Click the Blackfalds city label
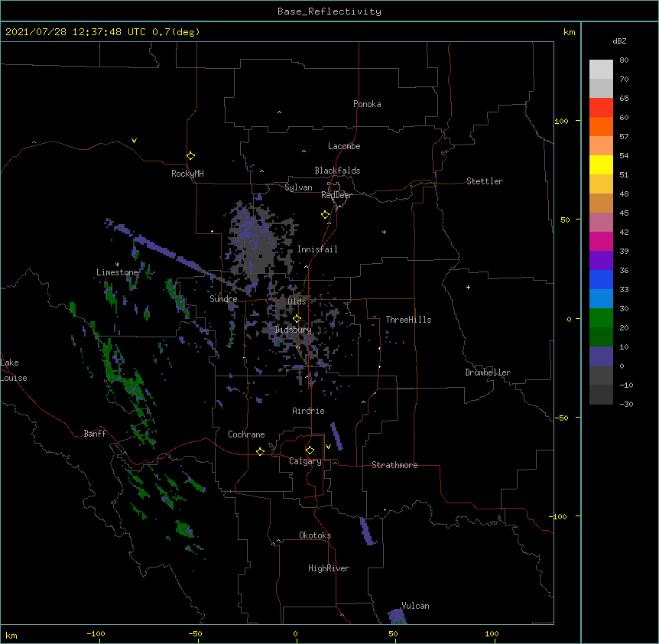The height and width of the screenshot is (644, 659). coord(337,171)
